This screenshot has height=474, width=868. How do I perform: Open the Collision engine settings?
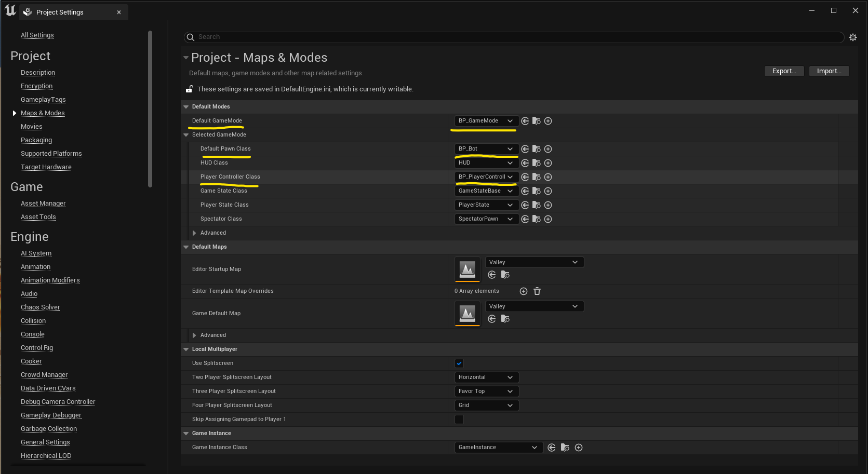[x=33, y=321]
